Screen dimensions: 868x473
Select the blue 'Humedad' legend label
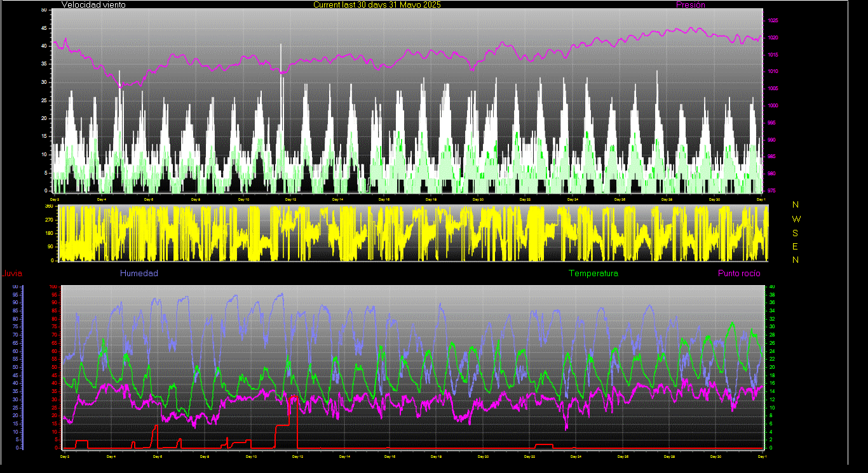click(x=139, y=274)
